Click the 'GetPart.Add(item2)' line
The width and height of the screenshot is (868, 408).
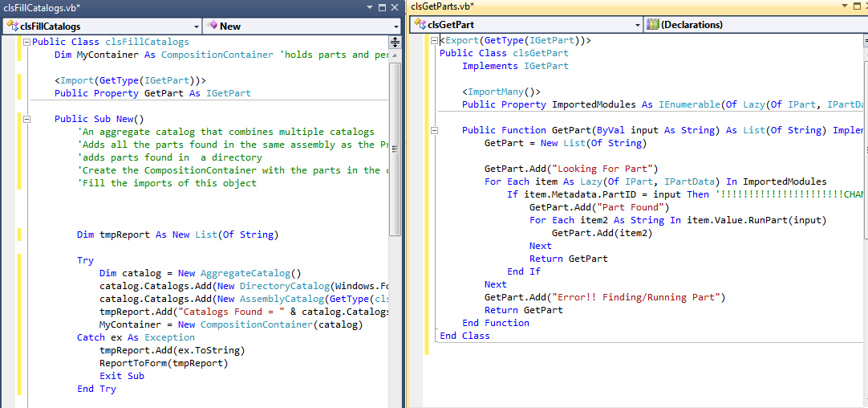tap(602, 233)
